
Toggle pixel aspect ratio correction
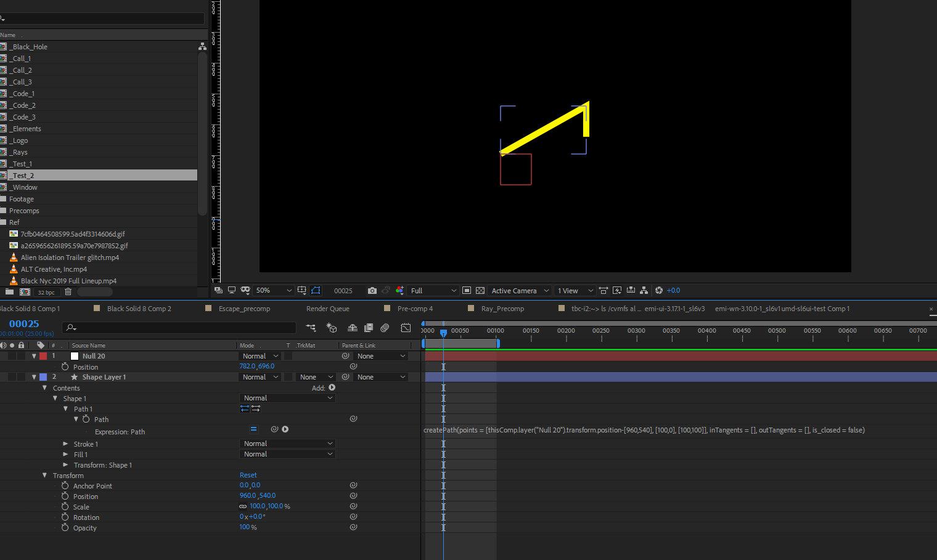click(x=604, y=290)
